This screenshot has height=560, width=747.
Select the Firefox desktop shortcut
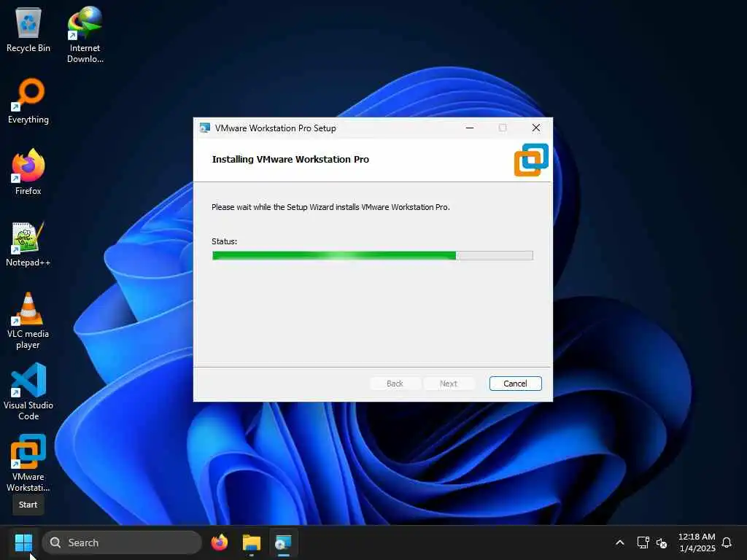[28, 172]
